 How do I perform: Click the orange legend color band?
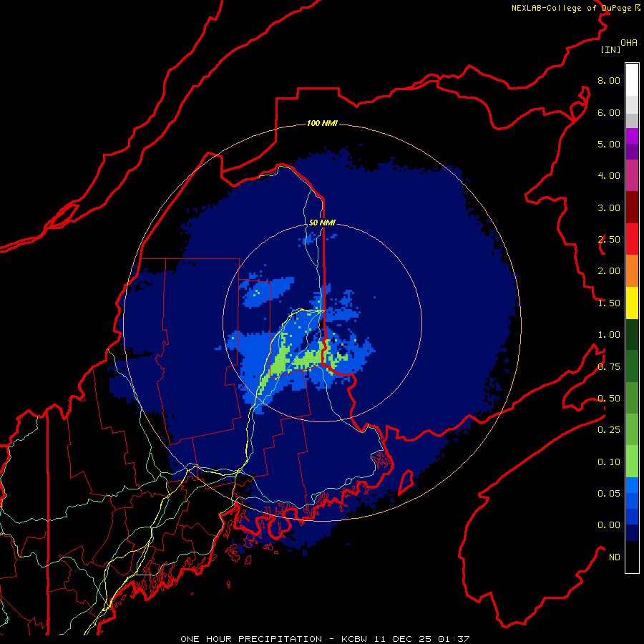(632, 271)
